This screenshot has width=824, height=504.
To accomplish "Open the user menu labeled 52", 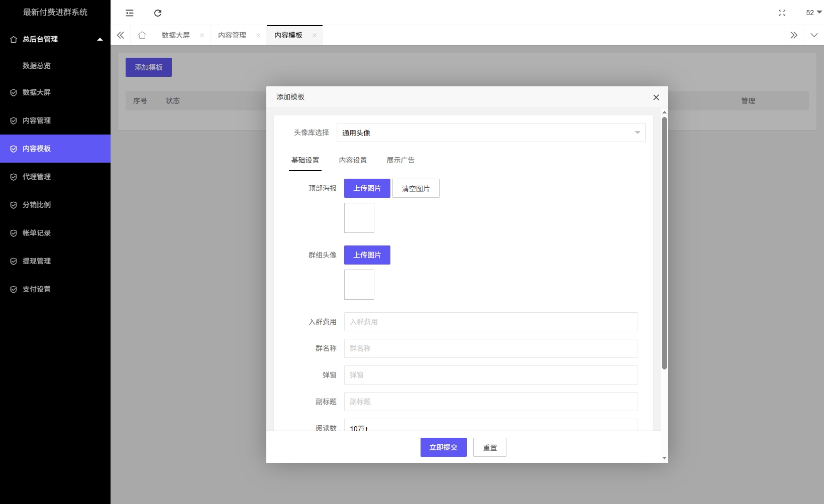I will pos(813,13).
